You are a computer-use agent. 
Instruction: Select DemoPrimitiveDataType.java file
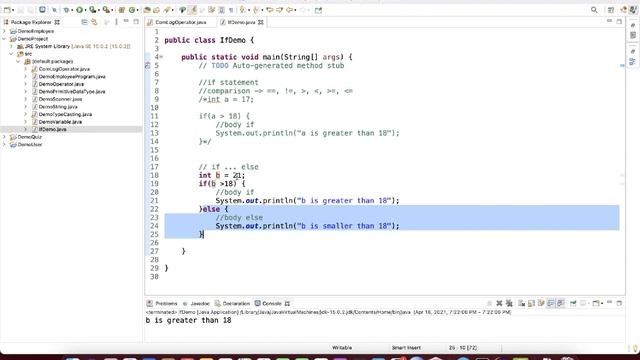(x=72, y=91)
